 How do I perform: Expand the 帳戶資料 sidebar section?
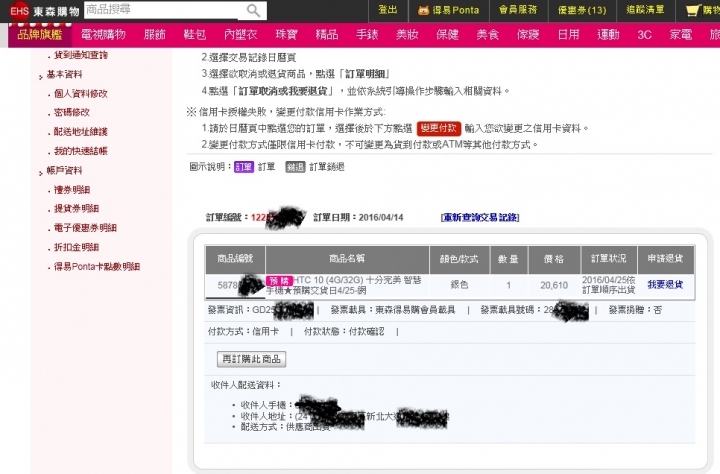point(64,170)
